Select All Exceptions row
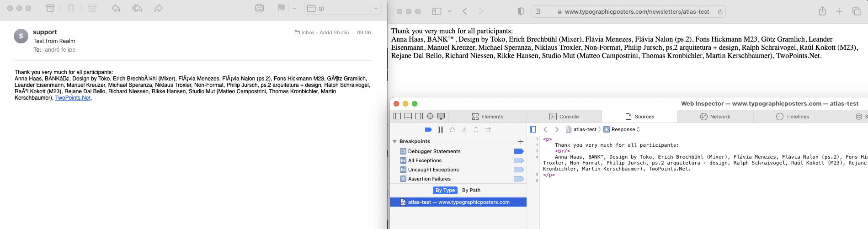 [x=458, y=160]
